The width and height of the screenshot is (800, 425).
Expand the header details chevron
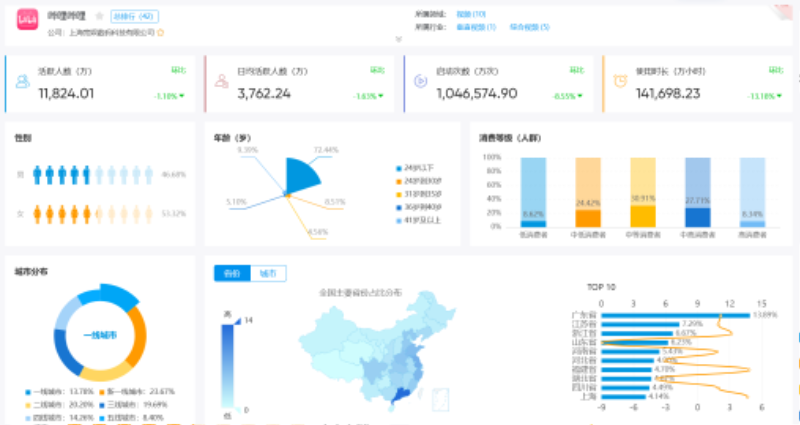[x=398, y=39]
